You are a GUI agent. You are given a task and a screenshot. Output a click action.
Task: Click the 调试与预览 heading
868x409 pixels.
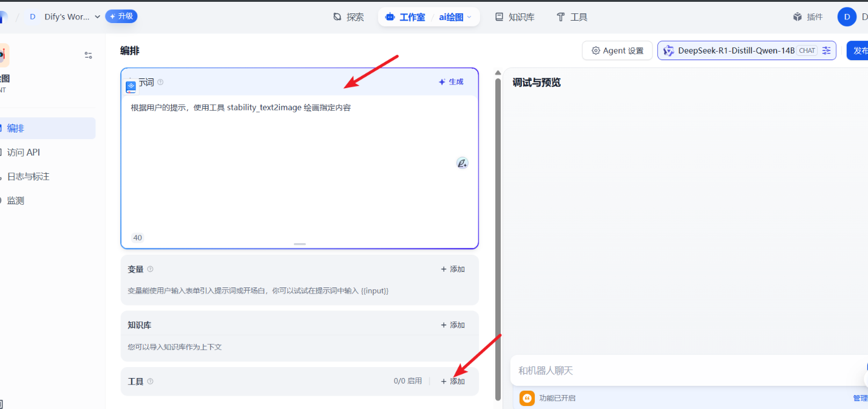pos(537,82)
